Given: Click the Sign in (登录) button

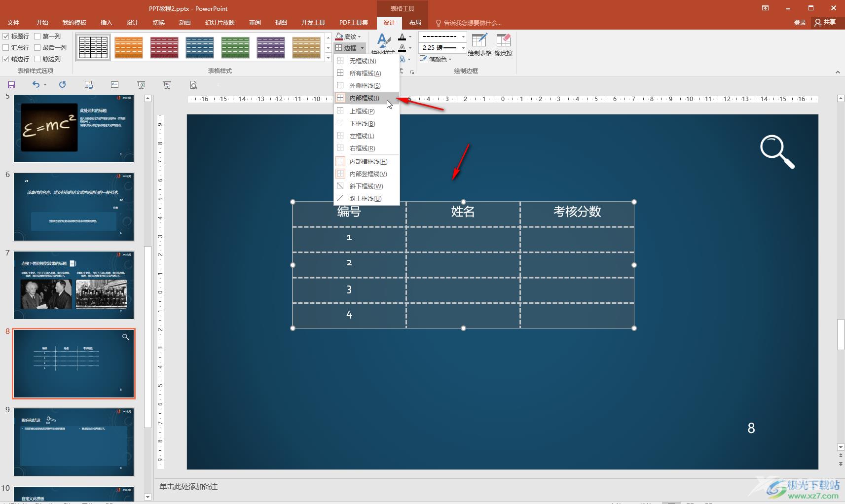Looking at the screenshot, I should 800,23.
